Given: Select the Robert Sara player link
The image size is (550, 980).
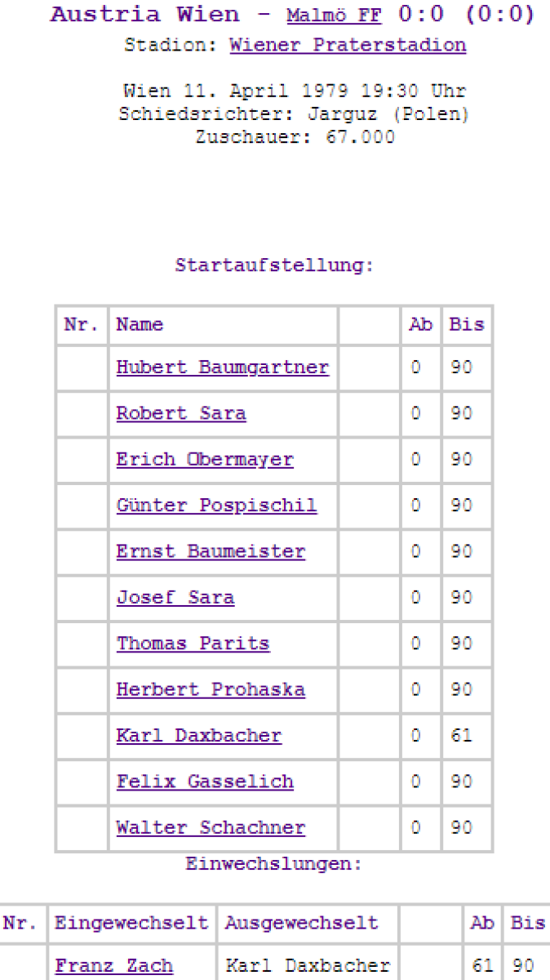Looking at the screenshot, I should click(x=180, y=413).
